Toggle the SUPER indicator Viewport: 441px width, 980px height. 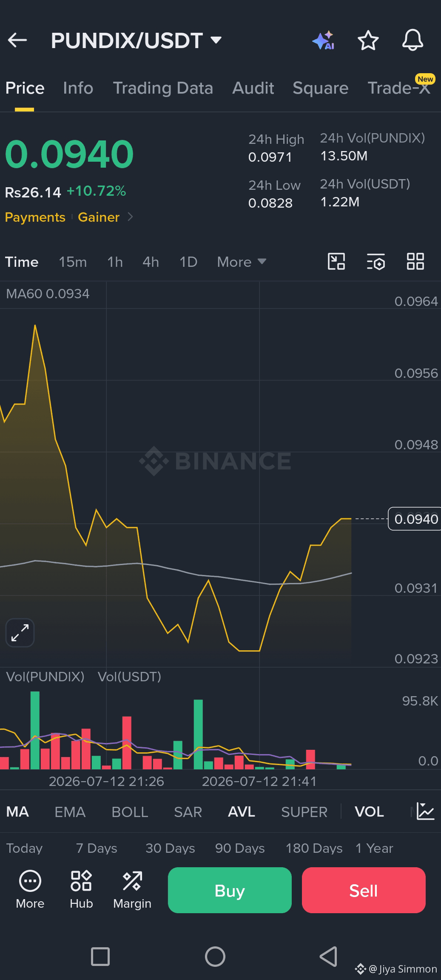[x=304, y=811]
